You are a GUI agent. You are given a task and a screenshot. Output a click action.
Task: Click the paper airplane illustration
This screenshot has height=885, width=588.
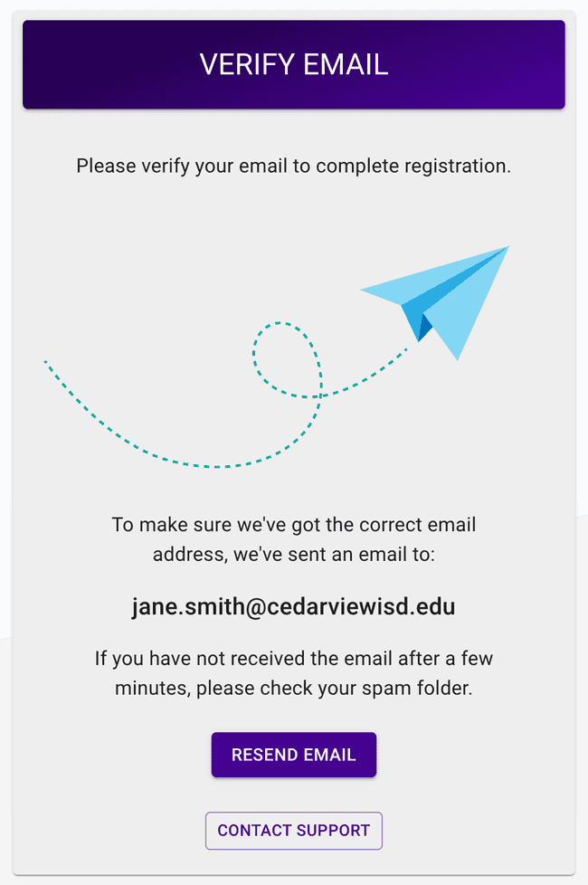[x=443, y=300]
